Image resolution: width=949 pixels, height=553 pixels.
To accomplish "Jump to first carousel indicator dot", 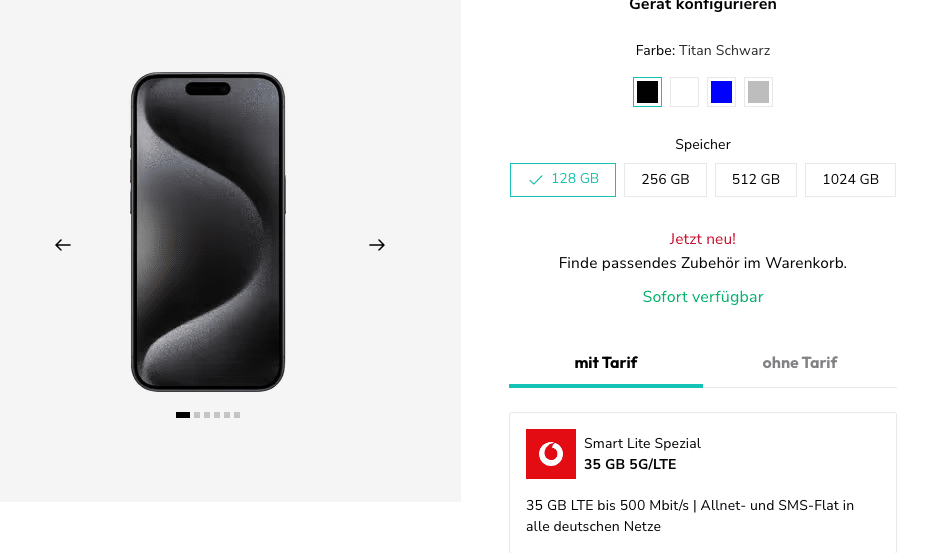I will (183, 415).
